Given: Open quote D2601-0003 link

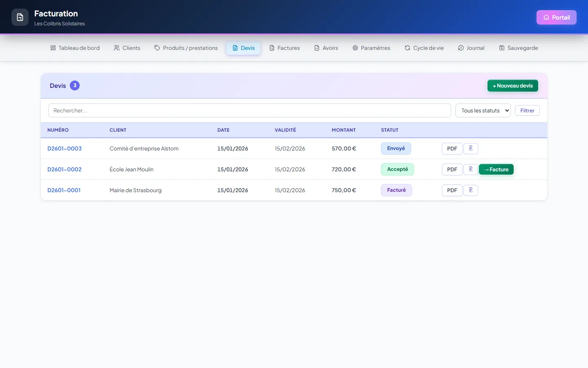Looking at the screenshot, I should click(x=65, y=148).
